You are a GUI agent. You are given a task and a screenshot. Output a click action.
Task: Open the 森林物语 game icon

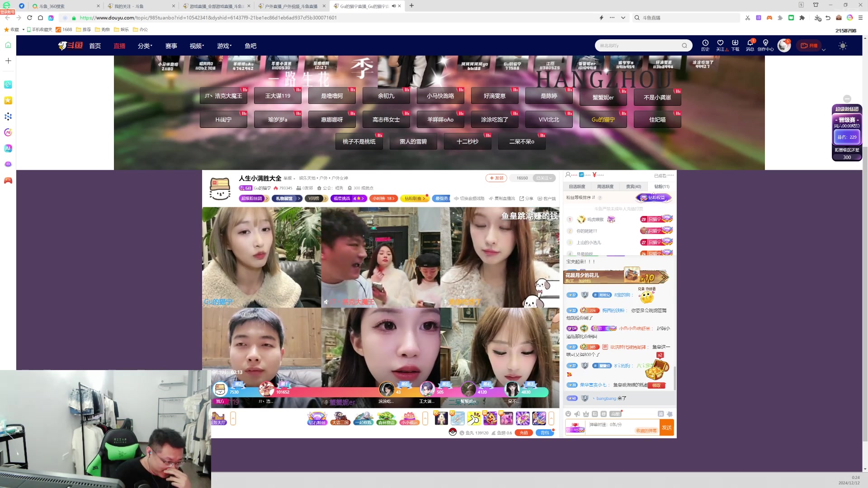tap(386, 418)
